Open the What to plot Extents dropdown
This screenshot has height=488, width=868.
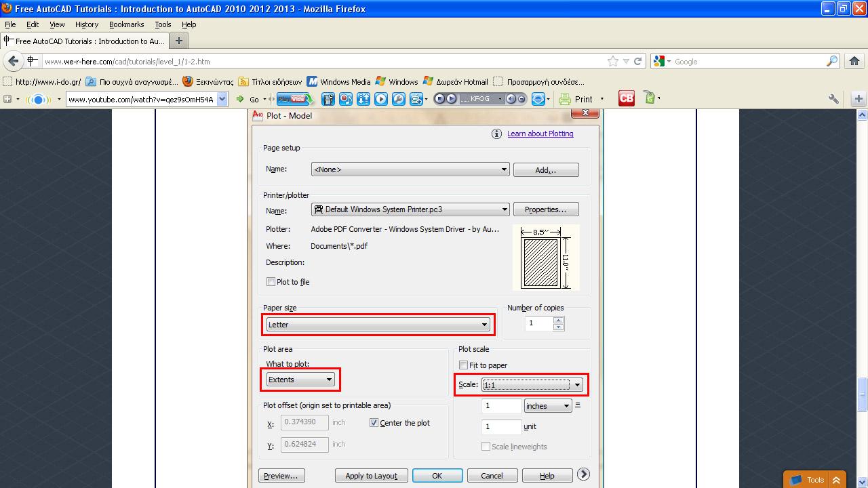300,380
